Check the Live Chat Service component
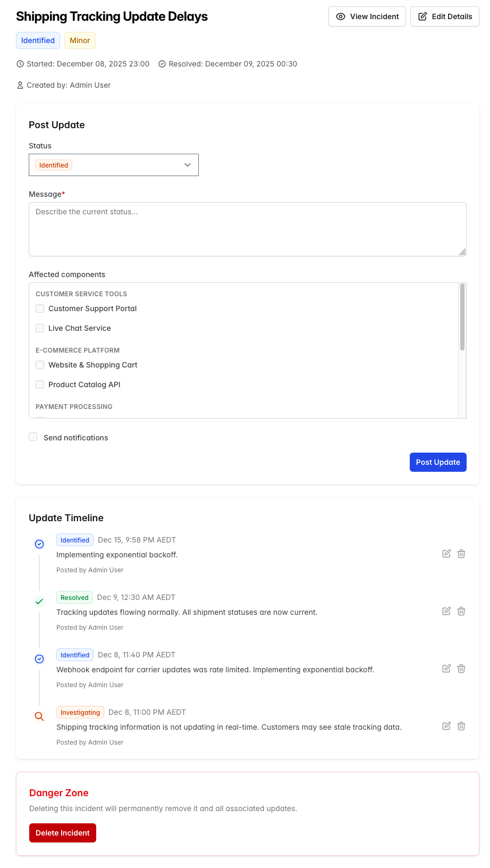Viewport: 490px width, 868px height. (40, 328)
